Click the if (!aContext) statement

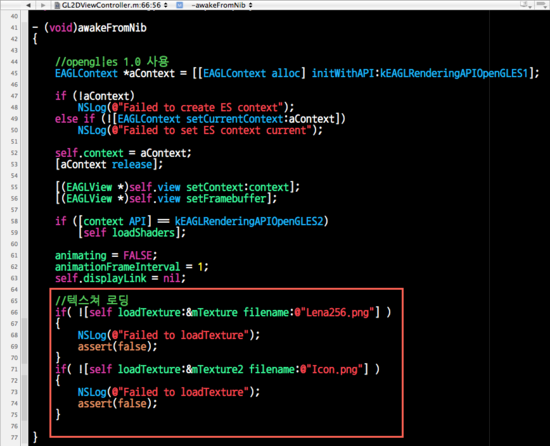pos(95,96)
